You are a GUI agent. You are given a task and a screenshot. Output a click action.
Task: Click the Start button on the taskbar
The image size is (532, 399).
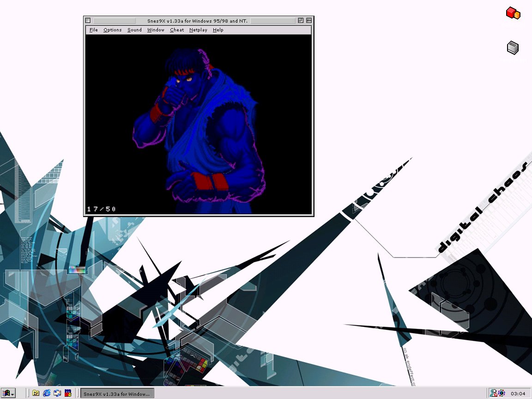(x=8, y=393)
